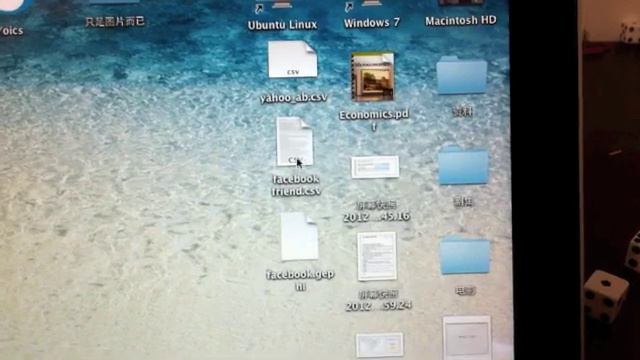Select the facebook.gephi file icon
Viewport: 640px width, 360px height.
pos(299,236)
